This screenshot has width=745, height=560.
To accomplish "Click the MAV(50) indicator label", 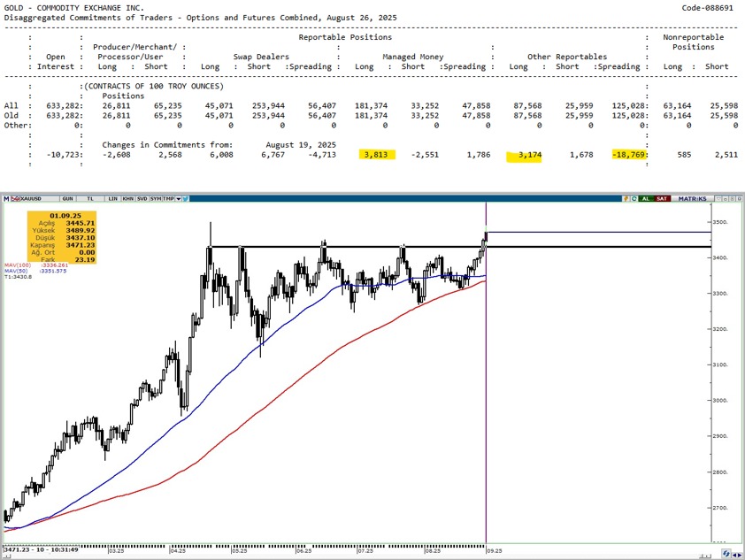I will [x=16, y=271].
